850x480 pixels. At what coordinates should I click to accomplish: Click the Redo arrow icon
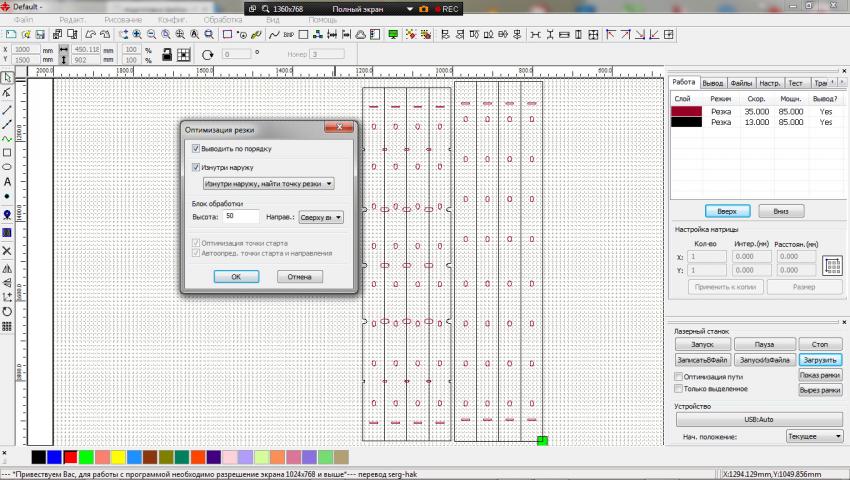[105, 34]
